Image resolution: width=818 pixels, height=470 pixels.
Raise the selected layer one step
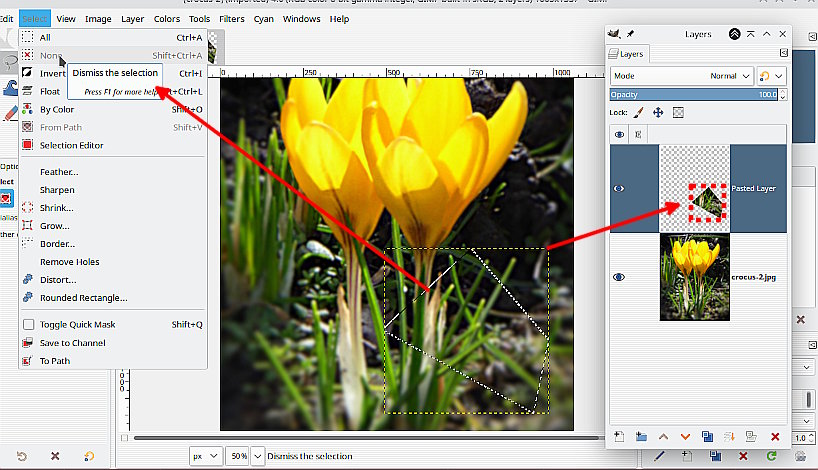[x=663, y=437]
